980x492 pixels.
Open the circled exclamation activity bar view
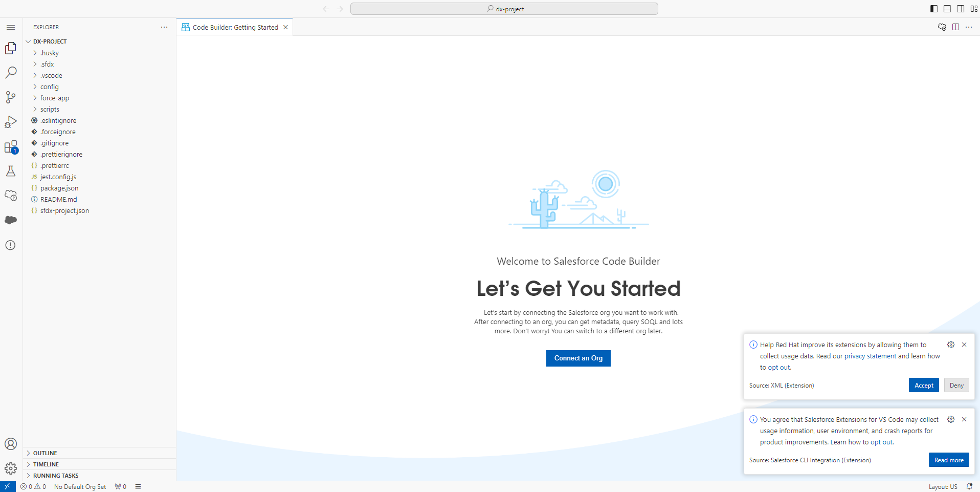pos(11,245)
